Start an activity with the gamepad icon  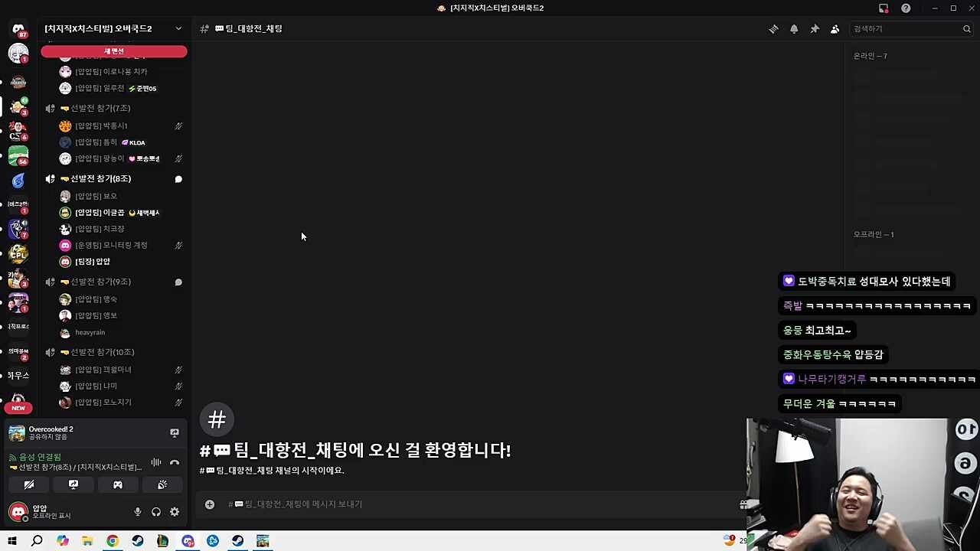coord(118,484)
